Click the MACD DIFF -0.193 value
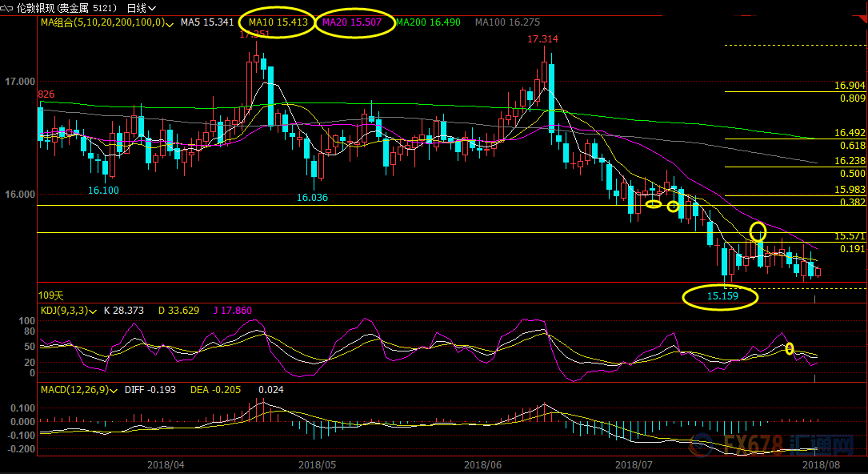This screenshot has height=474, width=868. point(152,390)
